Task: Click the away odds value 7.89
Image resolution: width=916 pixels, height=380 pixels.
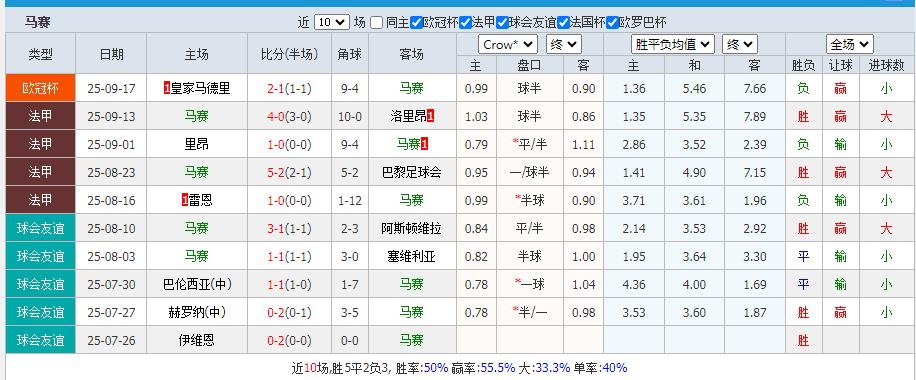Action: tap(754, 116)
